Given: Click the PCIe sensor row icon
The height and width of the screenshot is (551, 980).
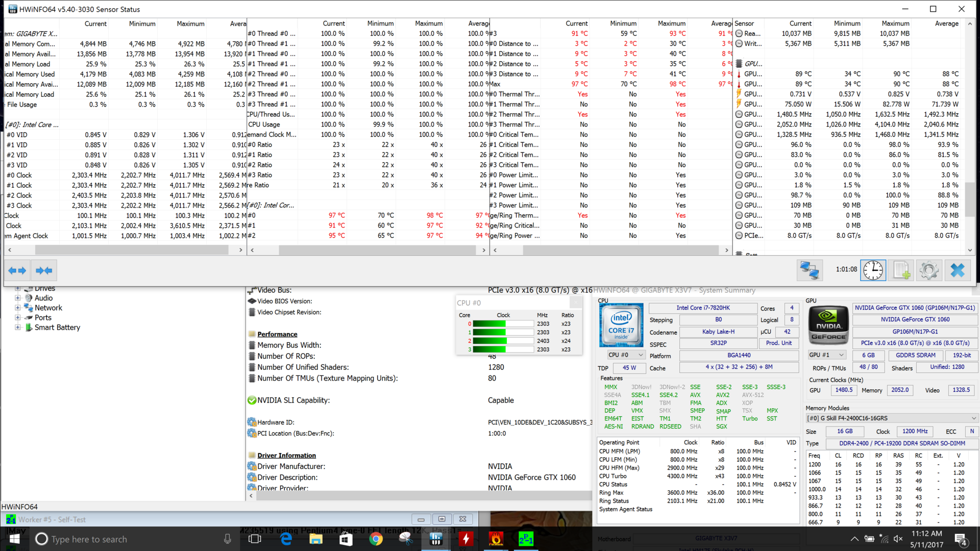Looking at the screenshot, I should (739, 236).
